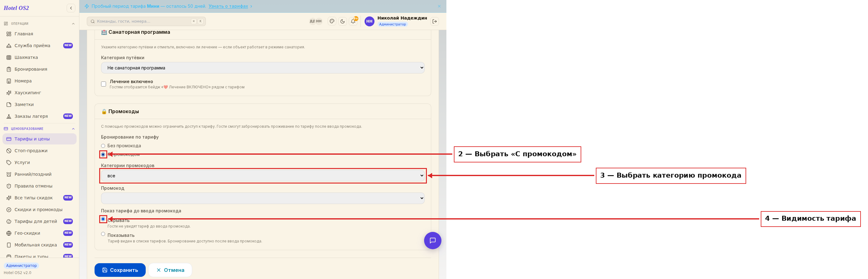The width and height of the screenshot is (868, 279).
Task: Enable the Лечение включено checkbox
Action: [104, 84]
